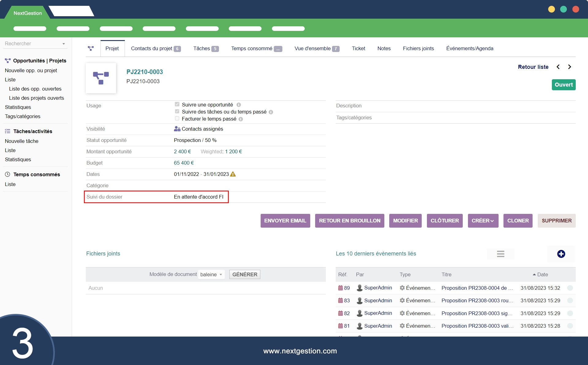Viewport: 588px width, 365px height.
Task: Click the plus icon to add an event
Action: pyautogui.click(x=561, y=254)
